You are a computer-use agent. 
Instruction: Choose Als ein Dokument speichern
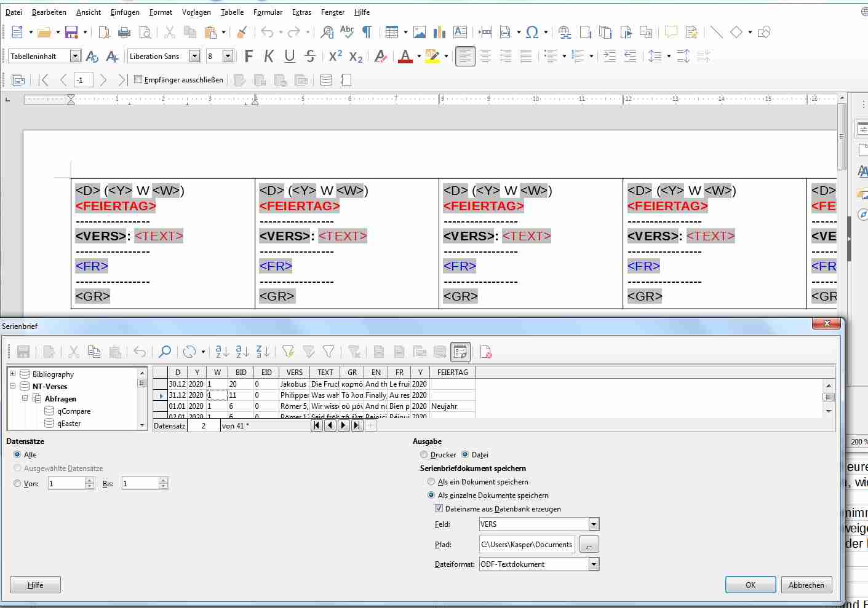[431, 481]
